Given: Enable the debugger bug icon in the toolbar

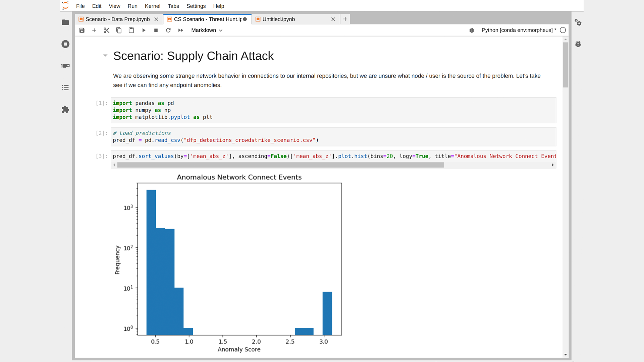Looking at the screenshot, I should [472, 30].
